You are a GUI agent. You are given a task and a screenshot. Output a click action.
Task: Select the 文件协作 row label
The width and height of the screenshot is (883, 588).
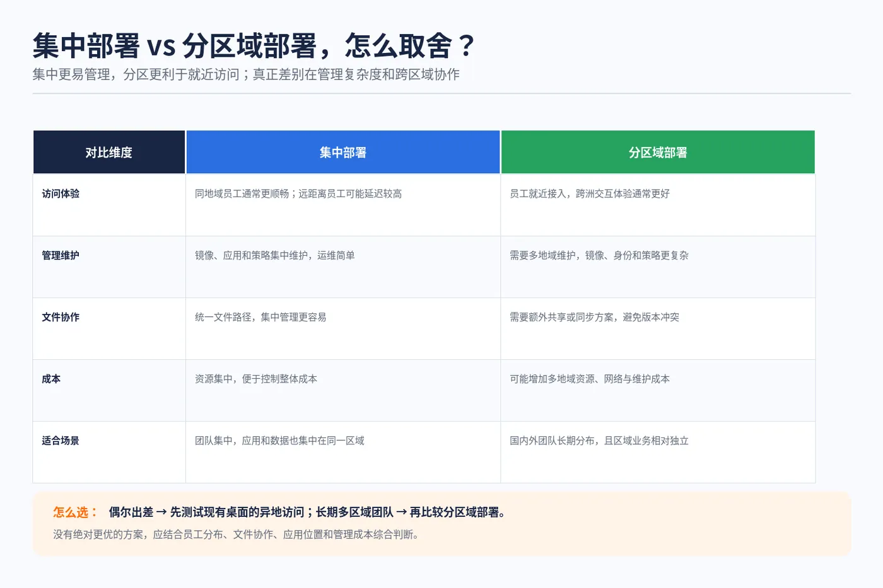click(x=61, y=317)
